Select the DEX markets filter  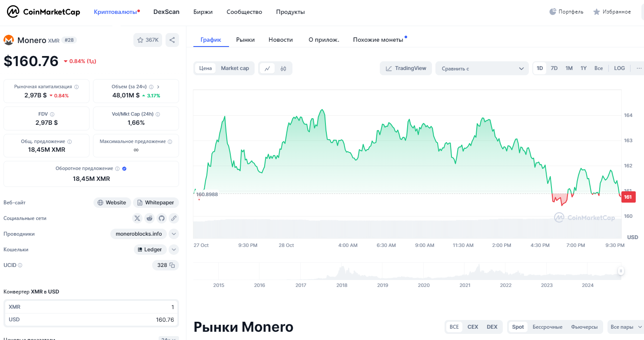[492, 327]
